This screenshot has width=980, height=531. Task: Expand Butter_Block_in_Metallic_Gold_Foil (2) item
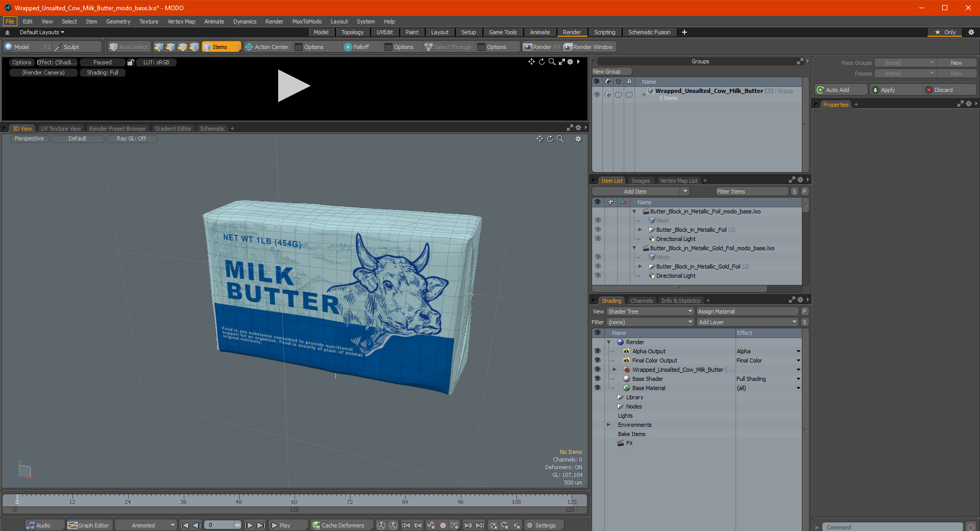click(640, 267)
